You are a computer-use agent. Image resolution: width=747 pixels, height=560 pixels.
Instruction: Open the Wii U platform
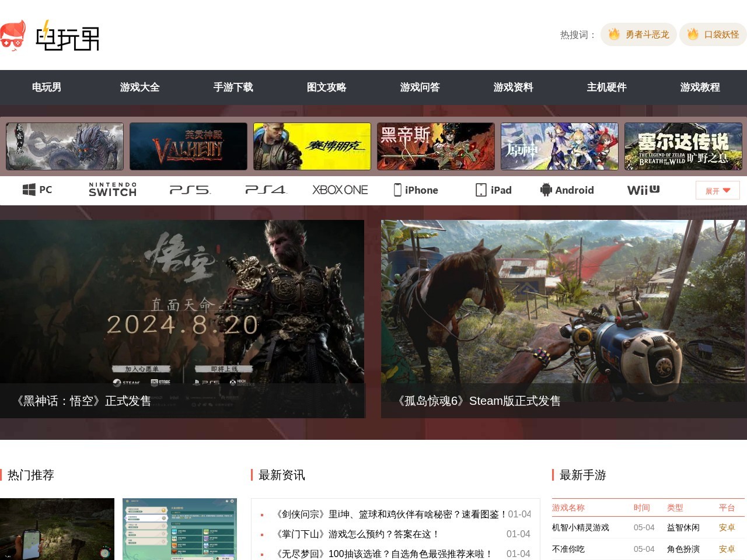coord(643,190)
